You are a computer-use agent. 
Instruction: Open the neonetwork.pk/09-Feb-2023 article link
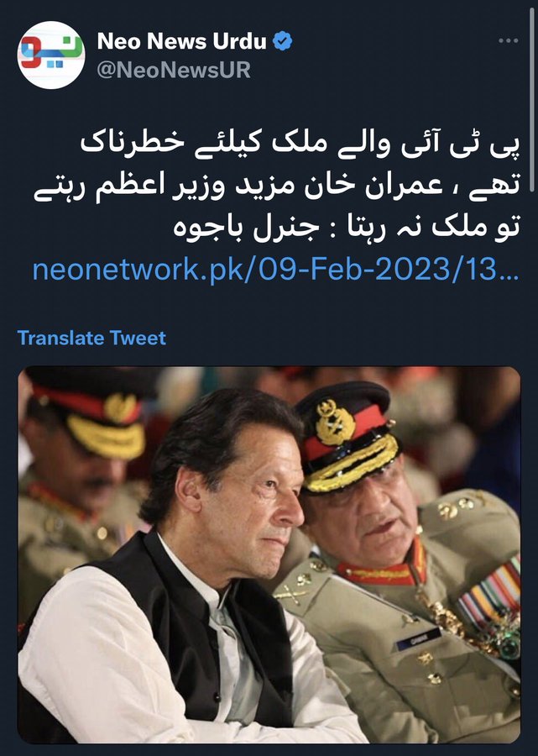coord(275,270)
